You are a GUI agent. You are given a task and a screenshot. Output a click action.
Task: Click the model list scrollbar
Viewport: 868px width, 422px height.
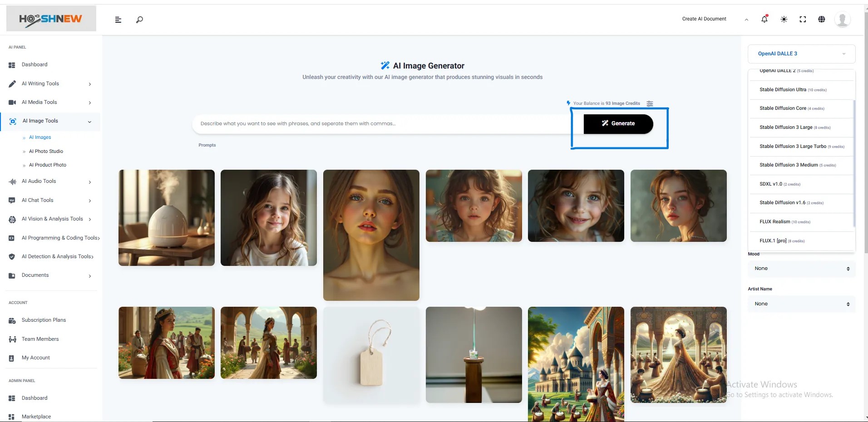click(854, 163)
